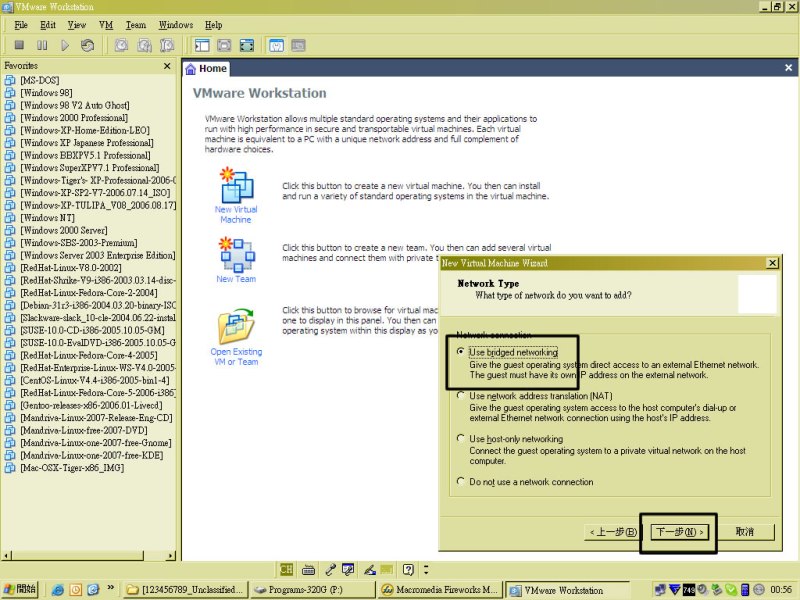This screenshot has height=600, width=800.
Task: Click Favorites horizontal scrollbar right arrow
Action: click(170, 555)
